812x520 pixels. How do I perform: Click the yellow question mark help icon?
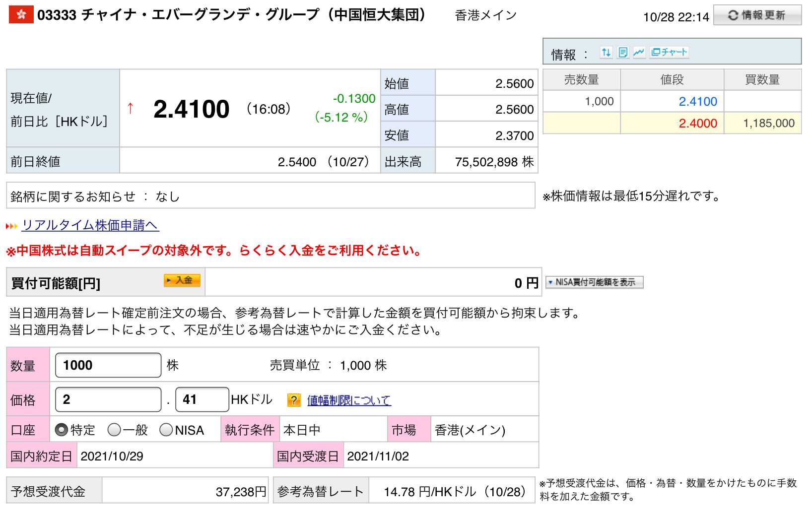[294, 400]
